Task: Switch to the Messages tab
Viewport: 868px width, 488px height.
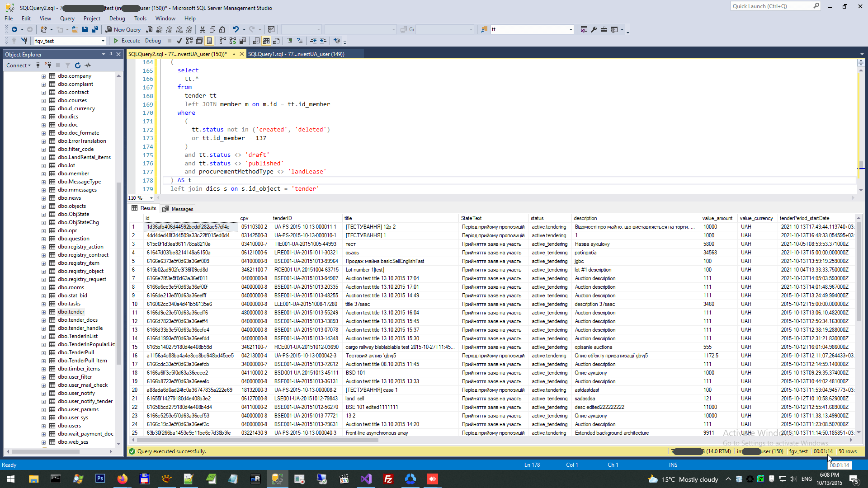Action: [178, 208]
